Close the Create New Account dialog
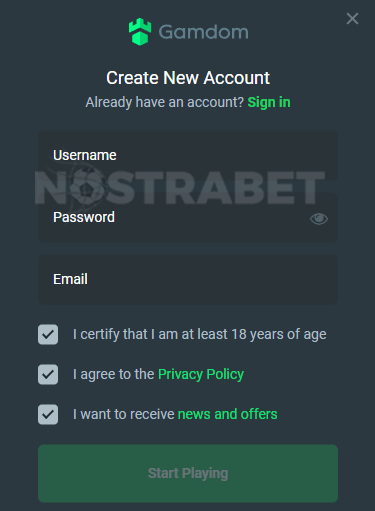 (x=352, y=19)
